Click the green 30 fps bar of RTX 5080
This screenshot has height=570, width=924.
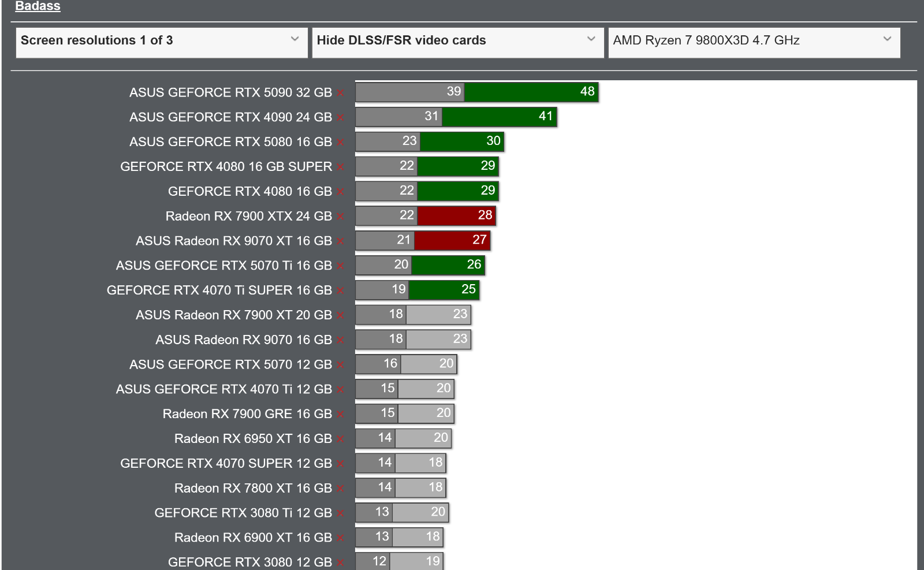click(462, 141)
